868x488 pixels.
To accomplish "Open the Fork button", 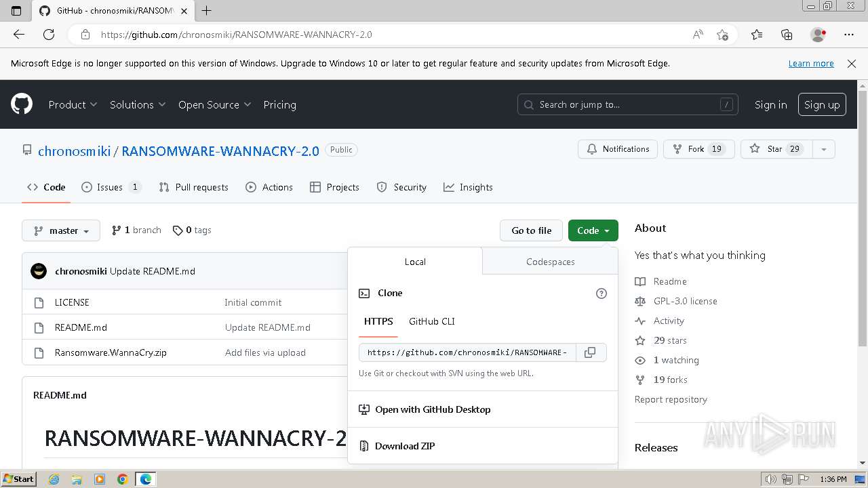I will (x=698, y=149).
